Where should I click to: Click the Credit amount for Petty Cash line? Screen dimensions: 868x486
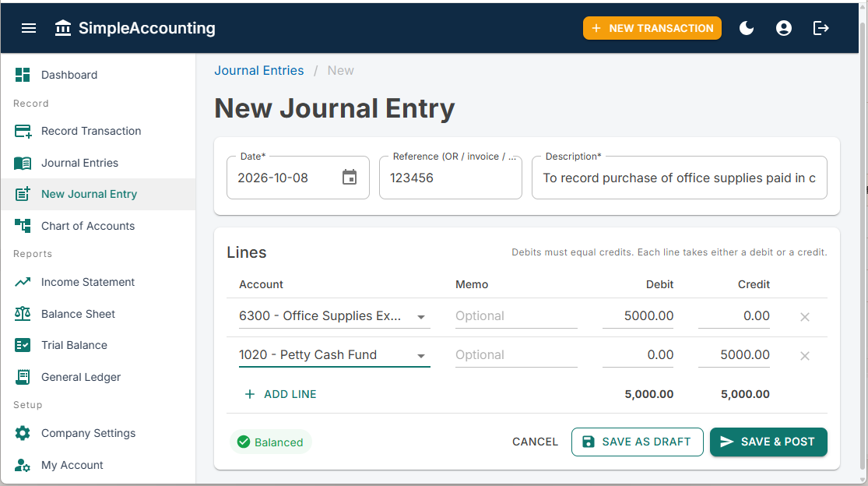734,355
